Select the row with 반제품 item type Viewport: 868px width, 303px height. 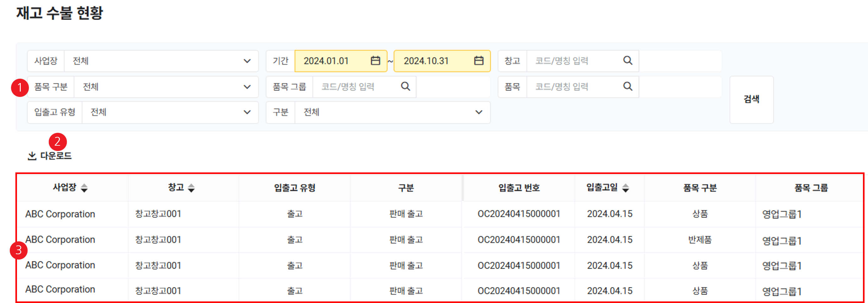[x=700, y=240]
